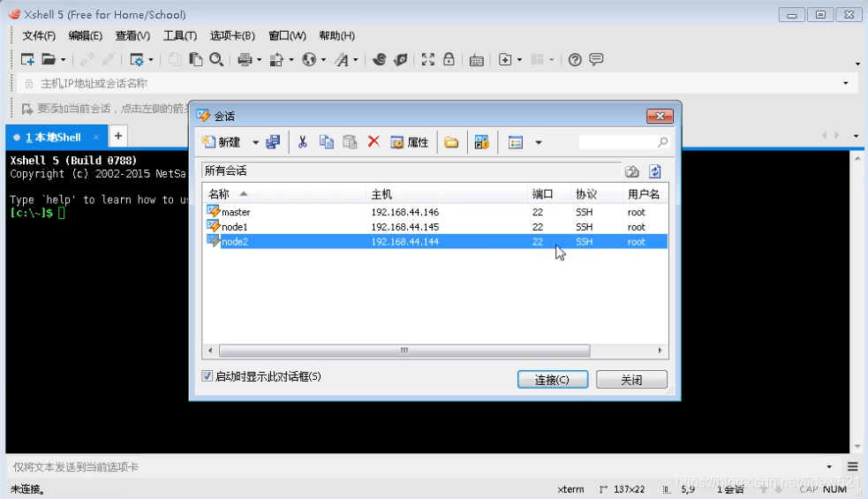Expand the Font dropdown arrow in main toolbar

(x=355, y=60)
